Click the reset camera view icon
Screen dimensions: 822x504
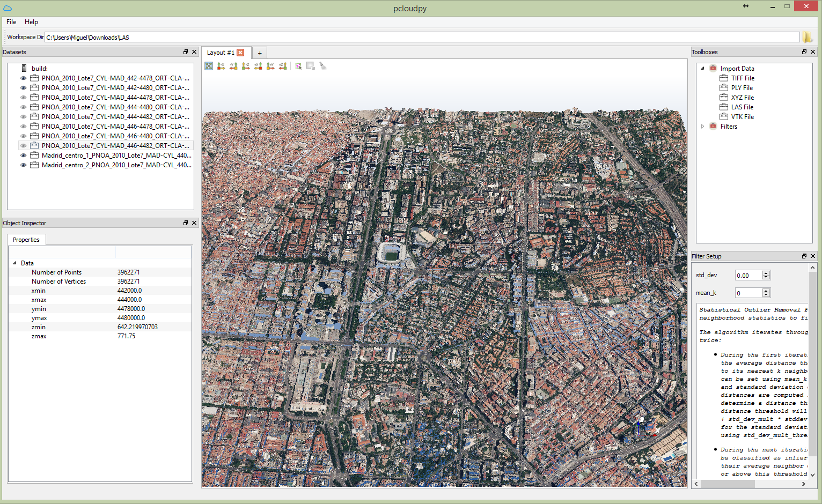209,66
